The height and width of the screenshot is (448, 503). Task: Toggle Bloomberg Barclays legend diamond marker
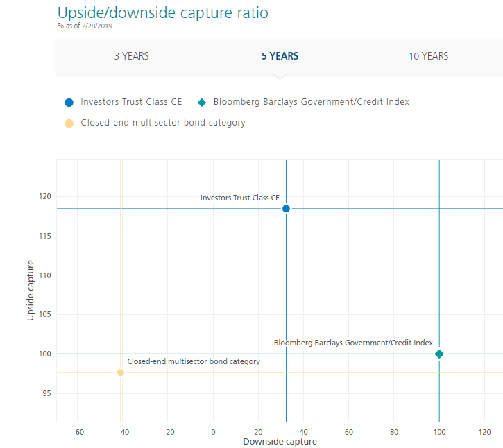pos(202,103)
